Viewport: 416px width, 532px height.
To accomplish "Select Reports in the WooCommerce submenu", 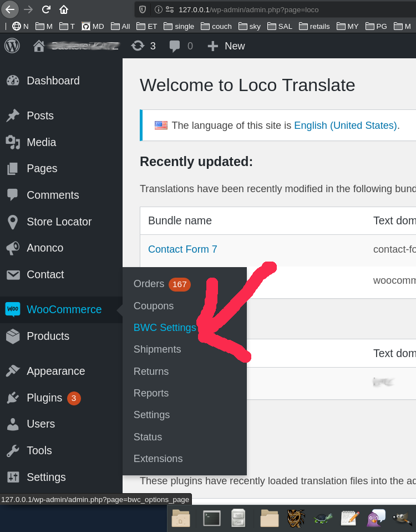I will pos(151,393).
